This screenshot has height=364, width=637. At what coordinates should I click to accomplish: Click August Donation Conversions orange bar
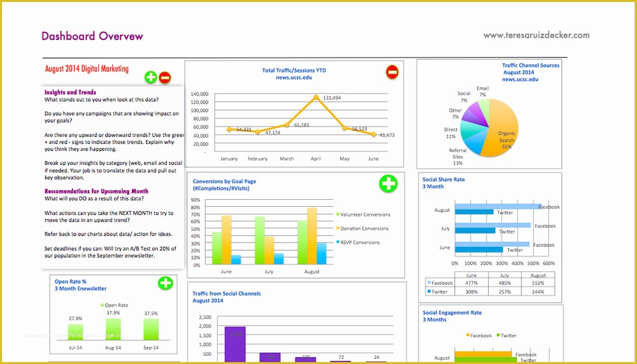point(312,236)
